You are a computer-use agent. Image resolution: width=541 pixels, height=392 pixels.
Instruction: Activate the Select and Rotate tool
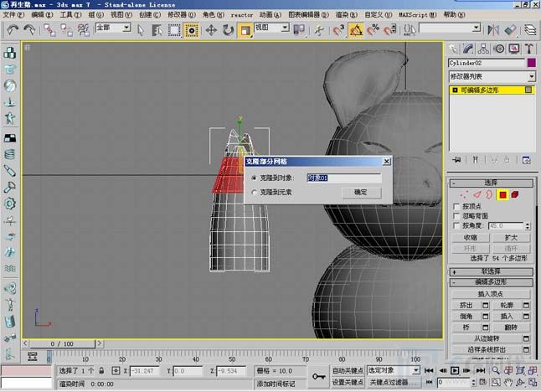228,30
